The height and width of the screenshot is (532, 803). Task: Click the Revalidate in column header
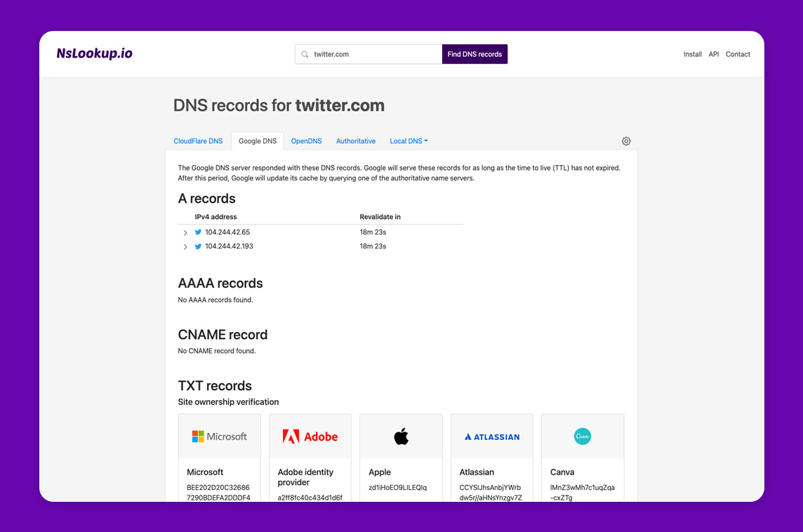tap(380, 217)
